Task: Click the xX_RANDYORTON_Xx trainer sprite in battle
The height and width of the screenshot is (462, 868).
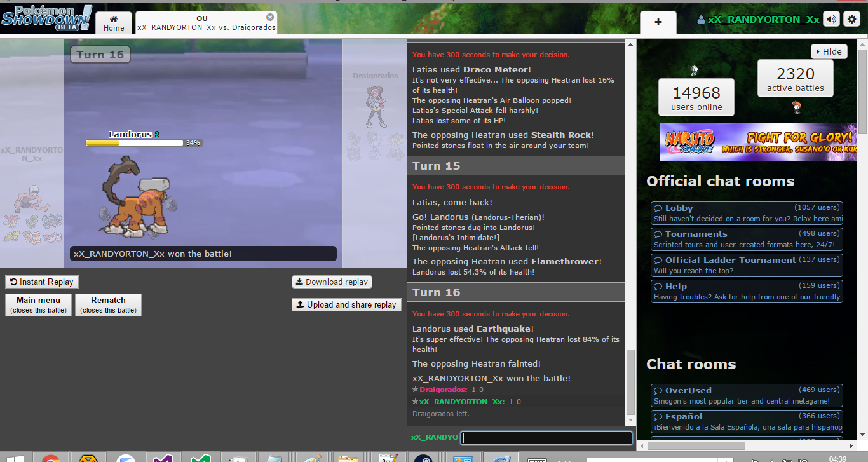Action: point(31,199)
